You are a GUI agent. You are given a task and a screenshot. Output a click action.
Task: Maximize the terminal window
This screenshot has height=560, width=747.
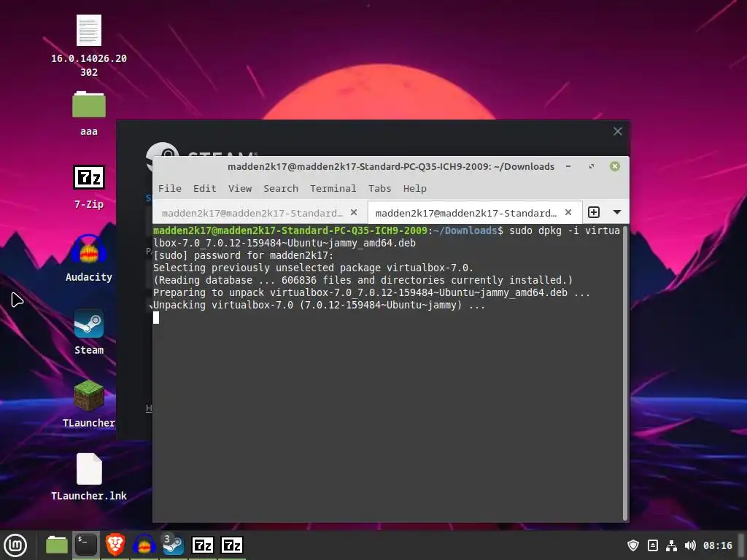tap(591, 167)
